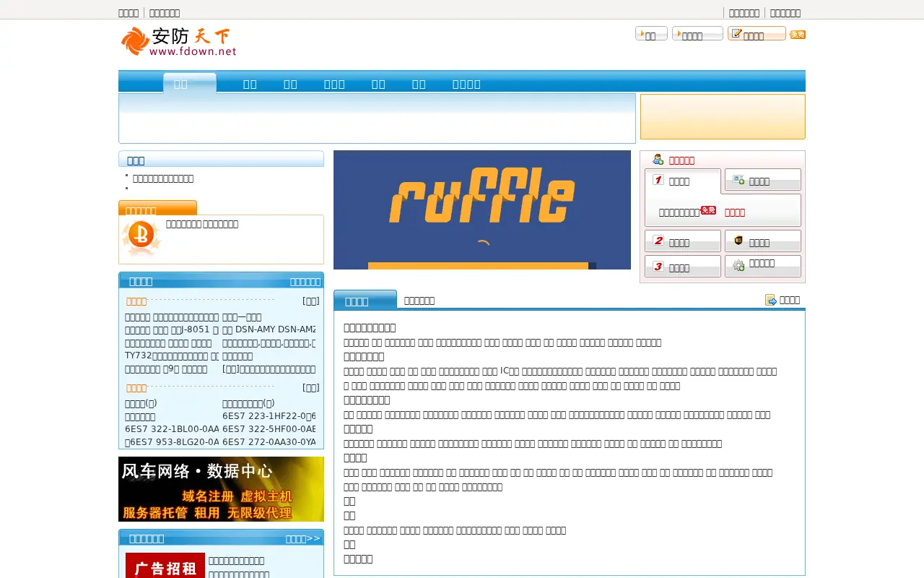Viewport: 924px width, 578px height.
Task: Select the red number 2 step button
Action: (x=682, y=241)
